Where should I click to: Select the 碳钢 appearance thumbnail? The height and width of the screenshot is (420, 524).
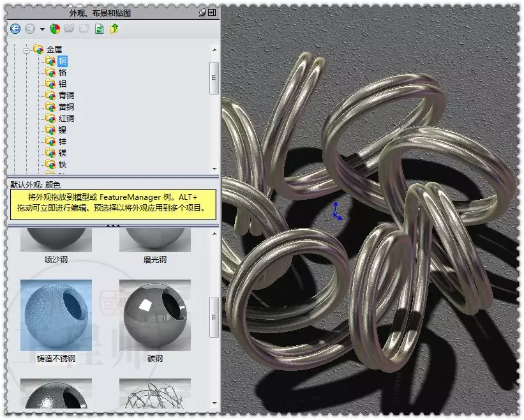click(x=155, y=315)
